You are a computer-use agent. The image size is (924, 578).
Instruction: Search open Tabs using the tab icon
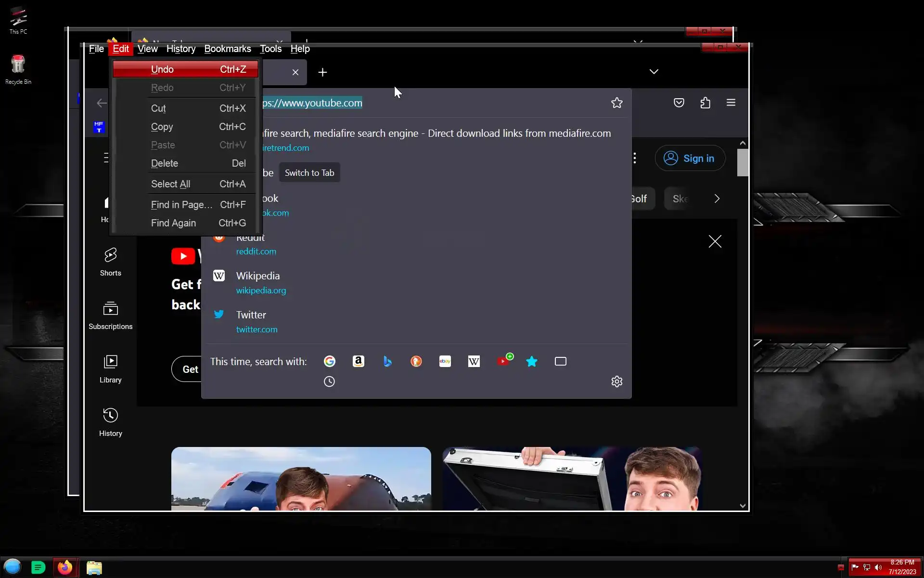[560, 361]
